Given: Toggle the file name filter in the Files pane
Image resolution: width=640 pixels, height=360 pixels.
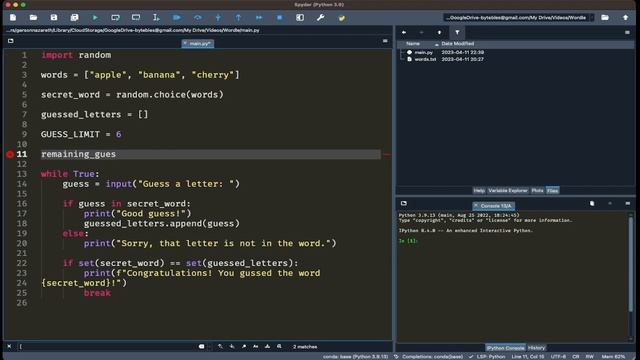Looking at the screenshot, I should tap(457, 32).
